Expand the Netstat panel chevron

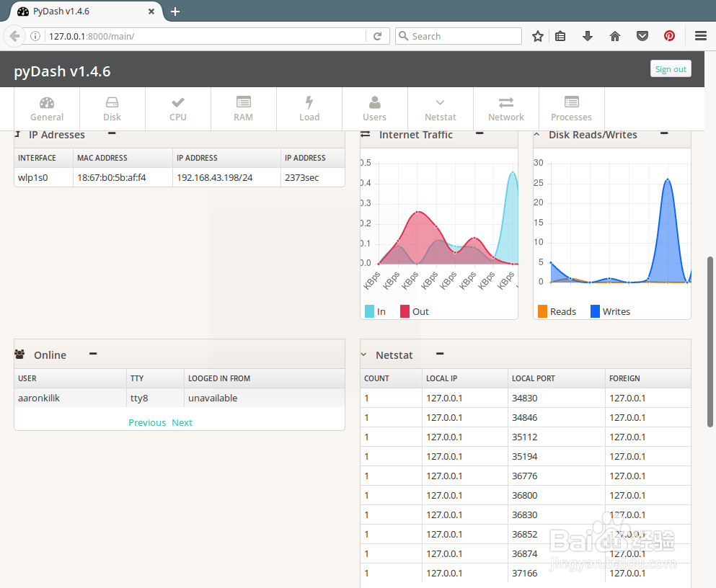363,354
